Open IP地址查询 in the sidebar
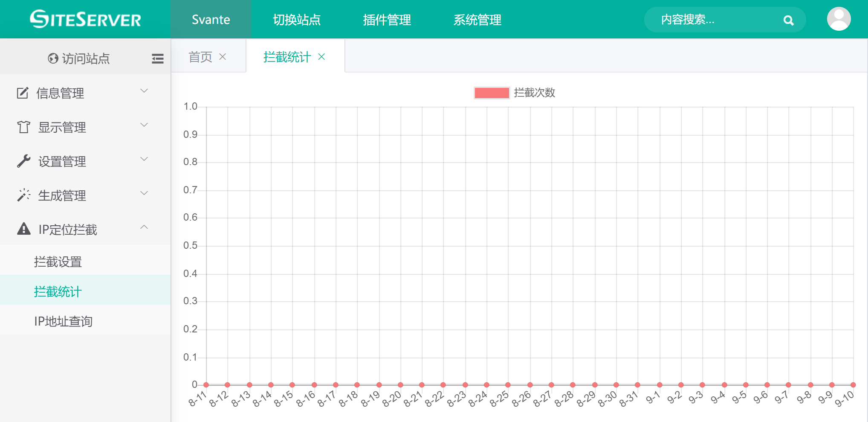 64,321
